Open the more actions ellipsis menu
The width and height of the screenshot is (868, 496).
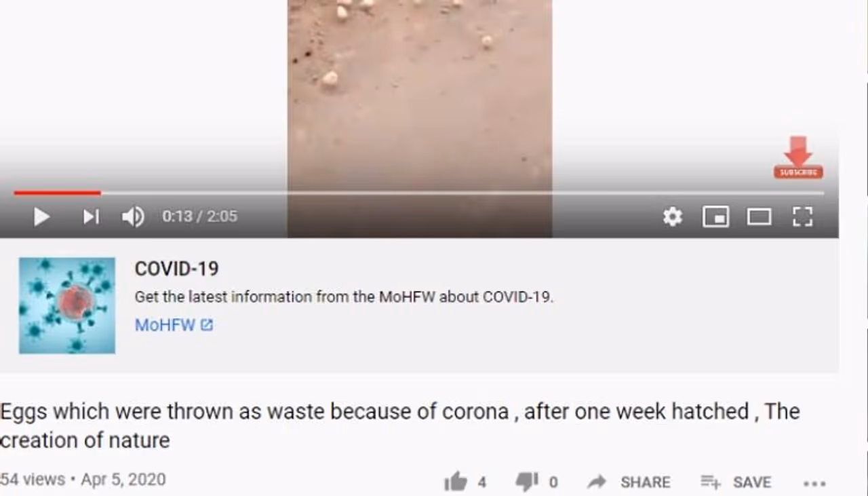814,483
